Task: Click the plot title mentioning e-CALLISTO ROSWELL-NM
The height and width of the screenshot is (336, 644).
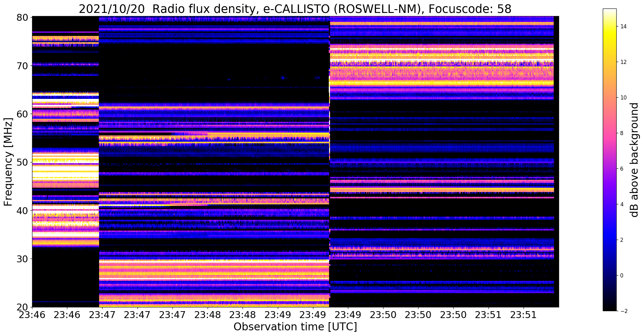Action: pyautogui.click(x=295, y=9)
